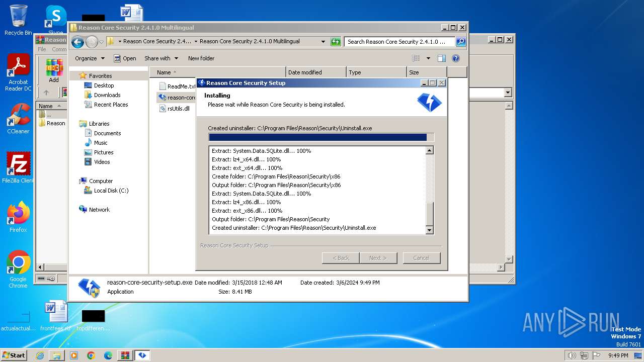Open the media player taskbar icon

[74, 355]
